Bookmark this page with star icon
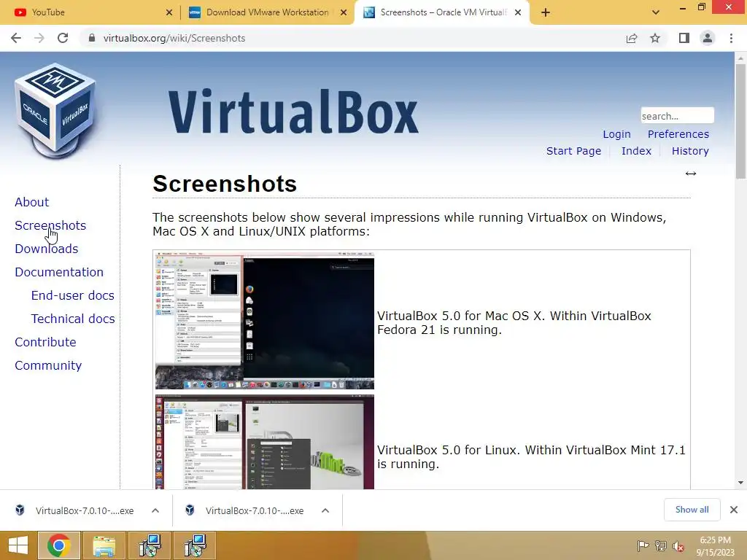Viewport: 747px width, 560px height. click(x=655, y=38)
